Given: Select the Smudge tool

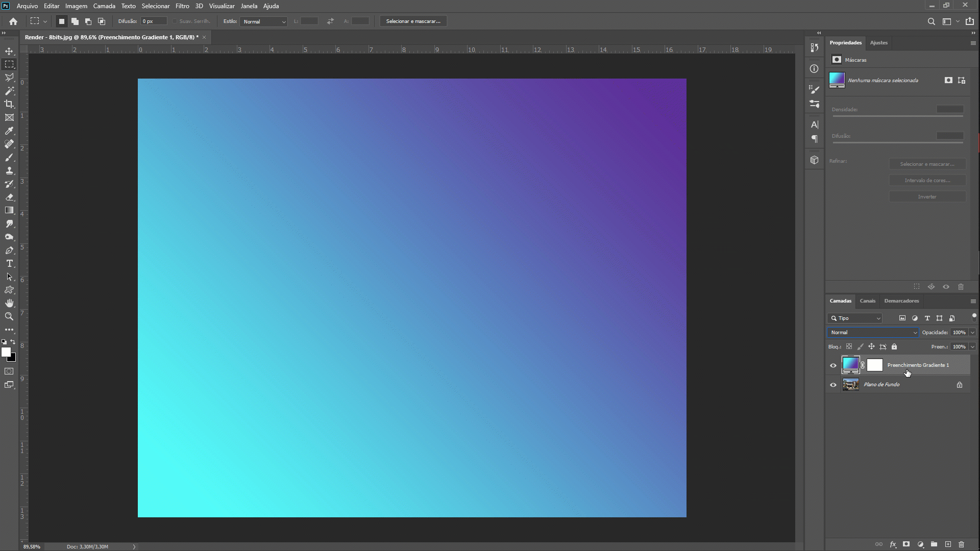Looking at the screenshot, I should pos(9,223).
